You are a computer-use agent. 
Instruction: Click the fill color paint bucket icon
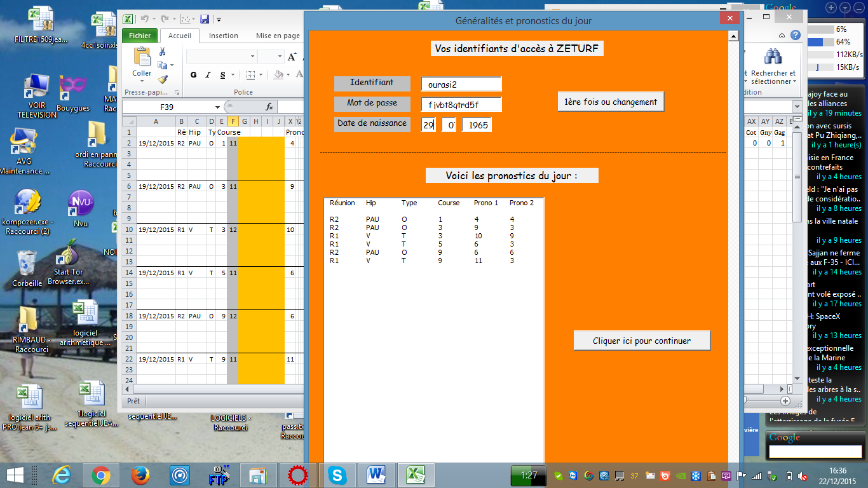pyautogui.click(x=278, y=75)
